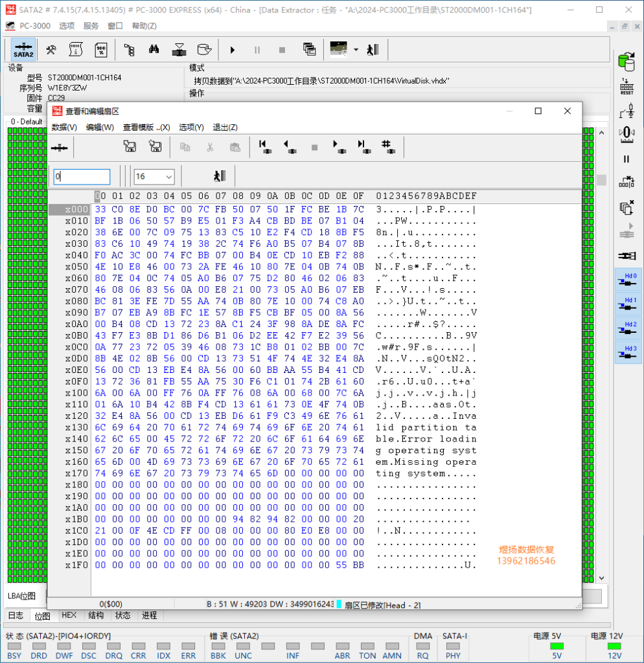
Task: Click the map scrollbar down arrow
Action: (x=601, y=578)
